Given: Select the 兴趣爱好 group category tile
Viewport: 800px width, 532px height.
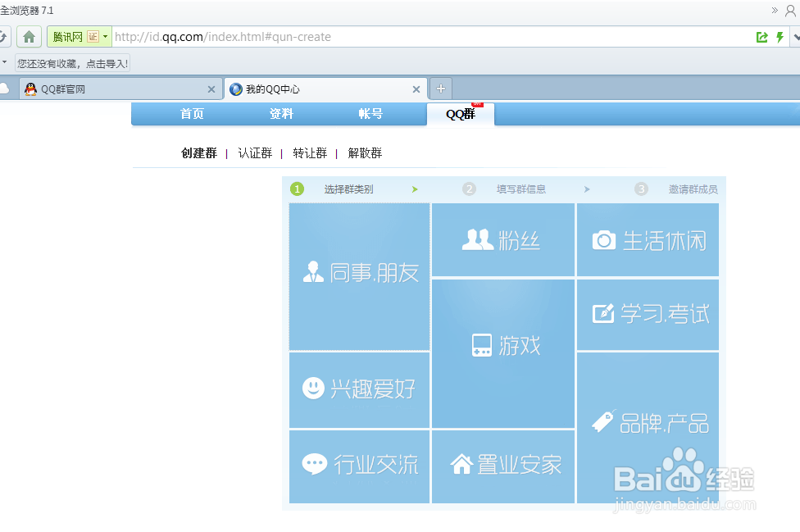Looking at the screenshot, I should click(x=359, y=390).
